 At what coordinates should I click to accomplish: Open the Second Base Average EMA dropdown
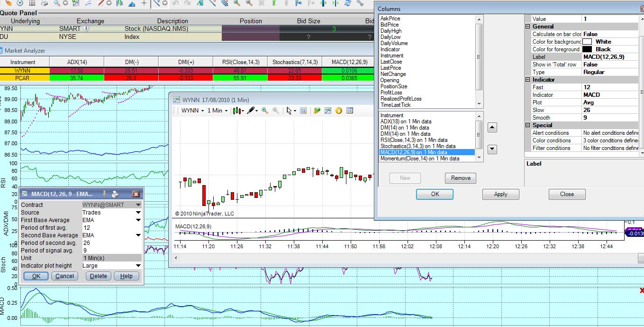point(138,235)
